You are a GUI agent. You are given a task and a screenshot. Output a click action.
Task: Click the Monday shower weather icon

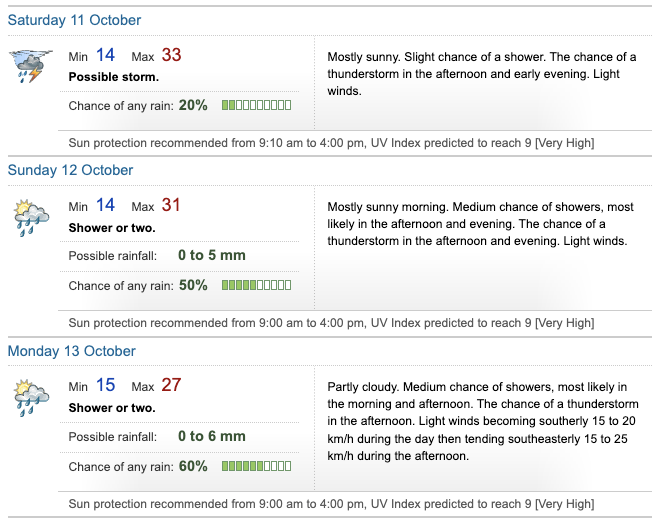(x=30, y=398)
